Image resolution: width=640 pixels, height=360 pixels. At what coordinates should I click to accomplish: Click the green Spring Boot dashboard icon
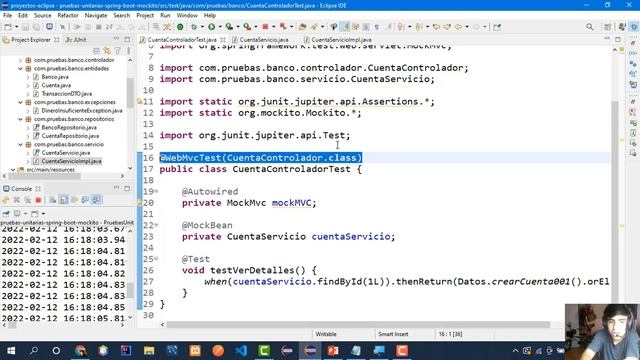[180, 27]
